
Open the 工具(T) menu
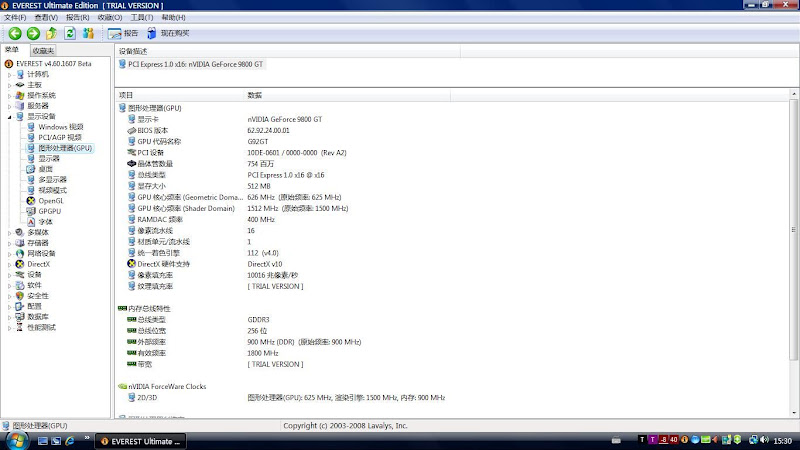(x=141, y=17)
